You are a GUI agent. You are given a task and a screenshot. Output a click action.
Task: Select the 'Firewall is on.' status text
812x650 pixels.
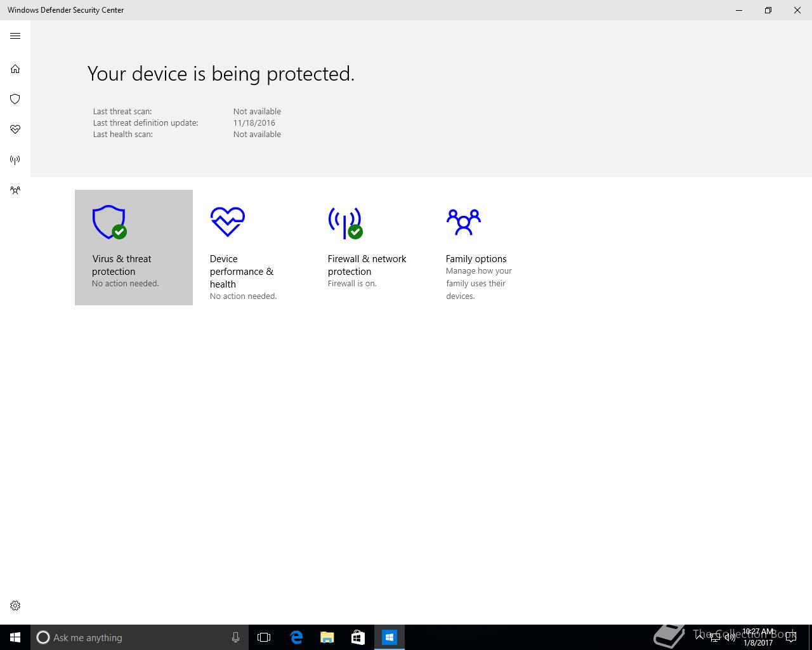(x=352, y=284)
